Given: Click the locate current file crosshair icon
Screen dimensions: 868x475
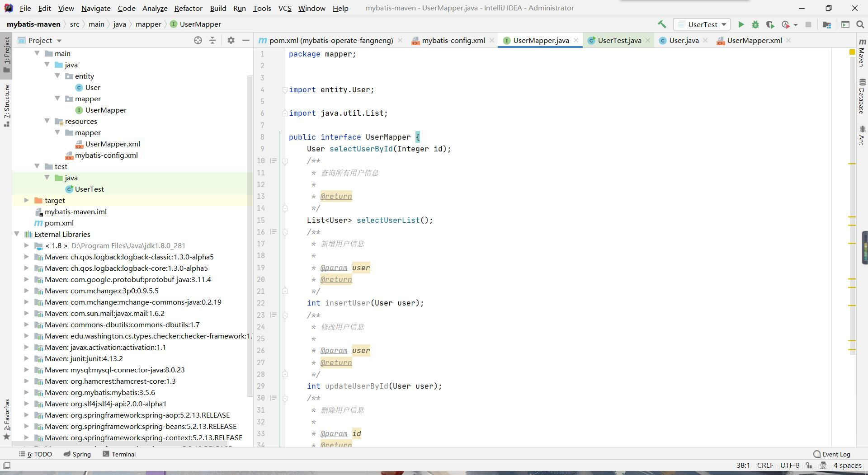Looking at the screenshot, I should point(198,40).
